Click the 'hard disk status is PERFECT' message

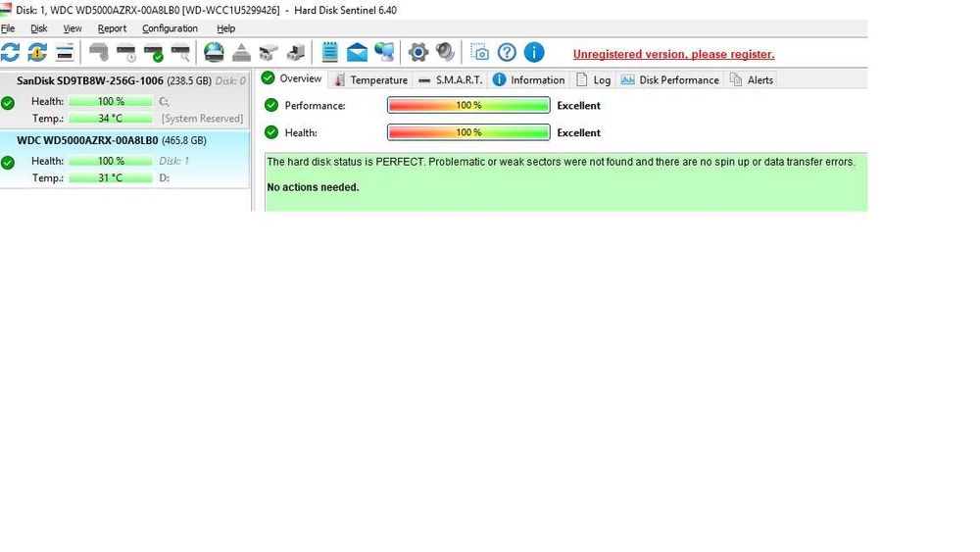coord(562,162)
